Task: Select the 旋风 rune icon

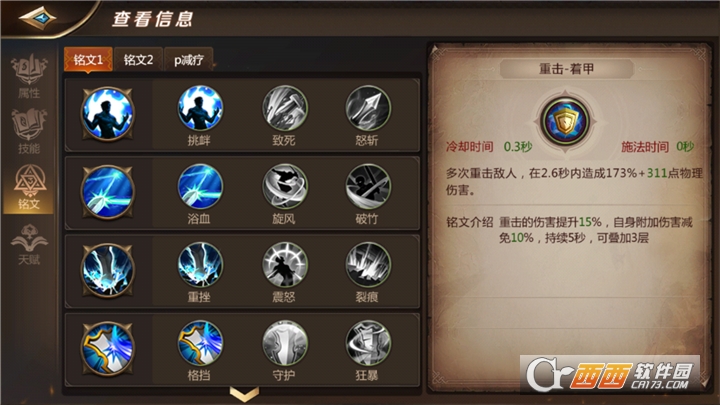Action: click(x=285, y=186)
